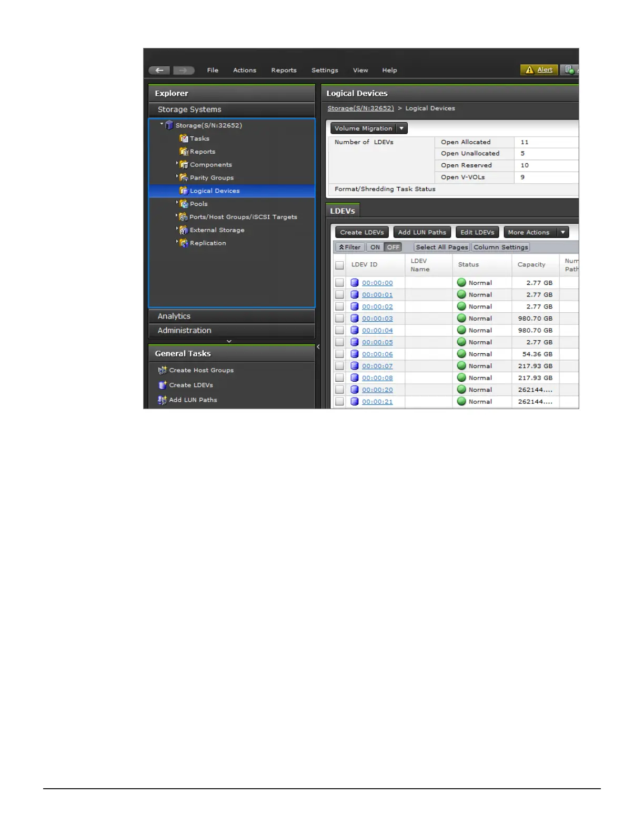Check the box for LDEV 00:00:05
Viewport: 644px width, 834px height.
pyautogui.click(x=339, y=342)
